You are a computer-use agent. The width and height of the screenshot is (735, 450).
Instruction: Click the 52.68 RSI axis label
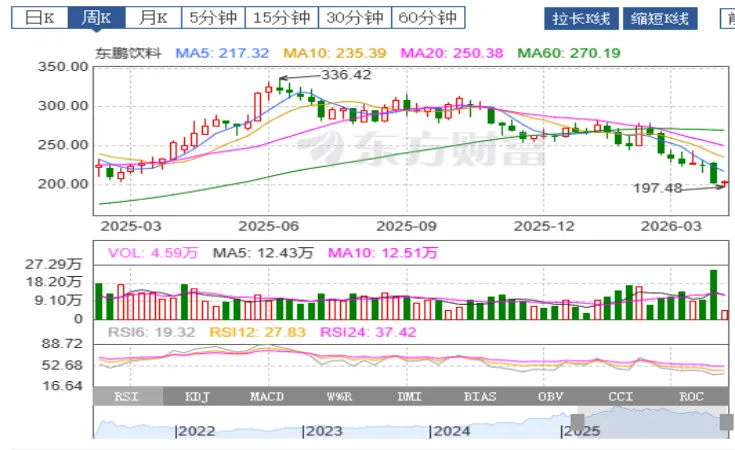(x=62, y=365)
